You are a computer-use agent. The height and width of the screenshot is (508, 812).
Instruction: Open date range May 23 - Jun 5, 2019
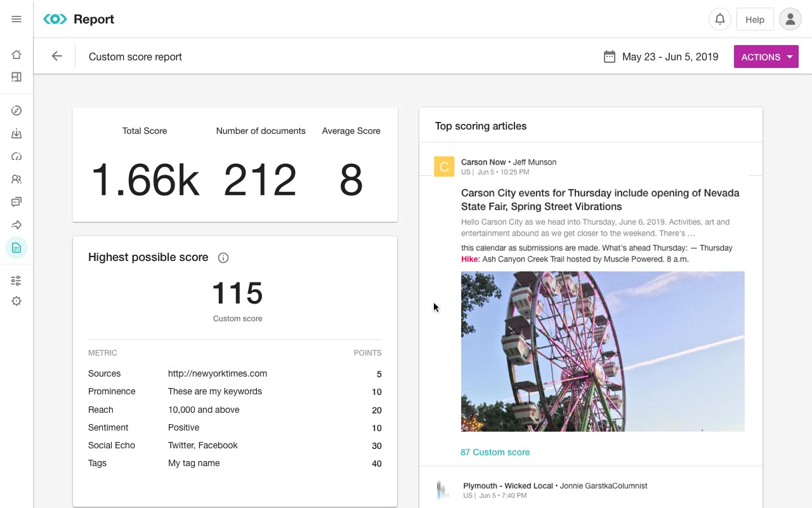[x=670, y=57]
